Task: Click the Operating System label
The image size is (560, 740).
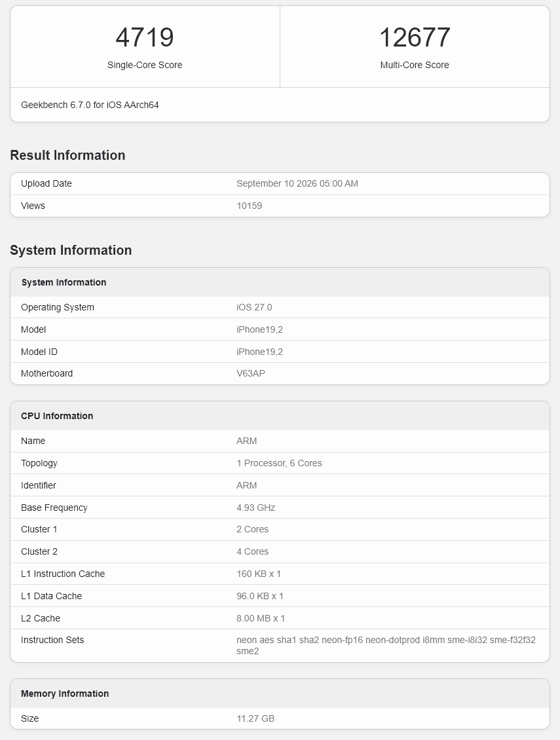Action: coord(58,307)
